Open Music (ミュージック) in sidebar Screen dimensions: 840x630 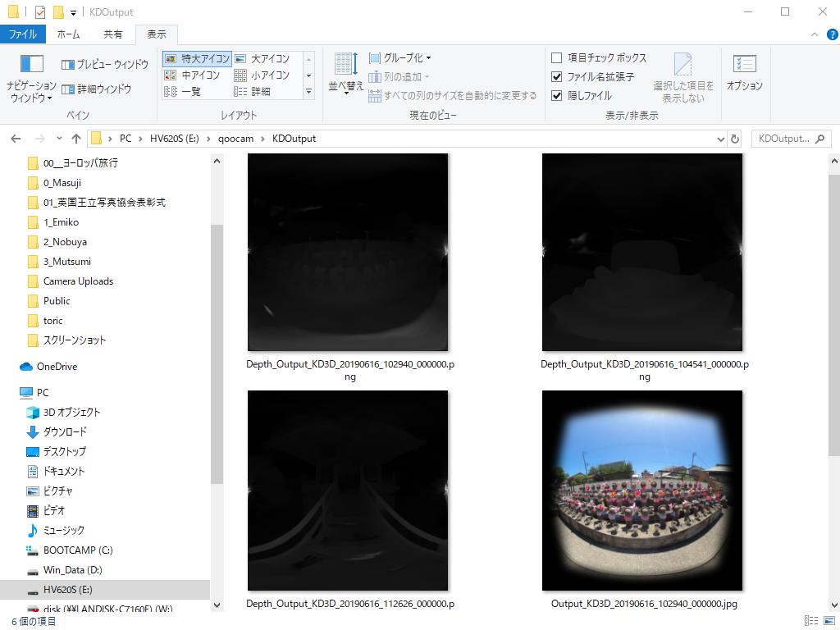(x=55, y=531)
